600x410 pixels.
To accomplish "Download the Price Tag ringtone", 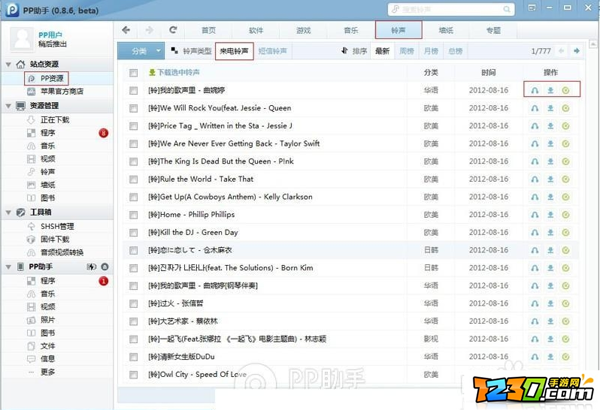I will (x=550, y=126).
